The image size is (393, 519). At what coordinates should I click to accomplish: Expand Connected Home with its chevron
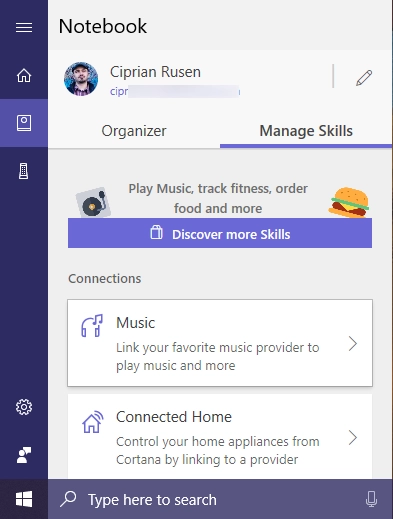coord(353,438)
